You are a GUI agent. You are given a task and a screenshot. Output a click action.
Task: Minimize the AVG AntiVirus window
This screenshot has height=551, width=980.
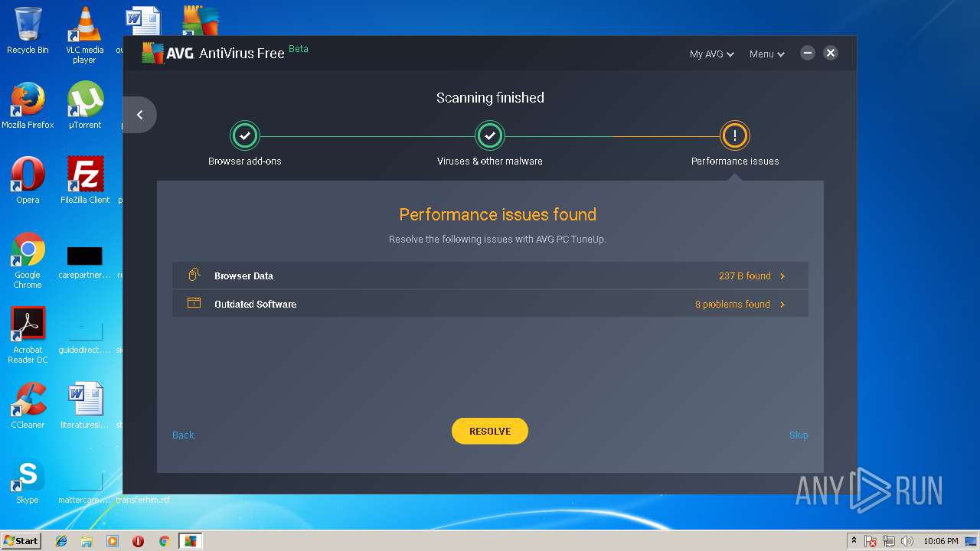click(x=808, y=53)
